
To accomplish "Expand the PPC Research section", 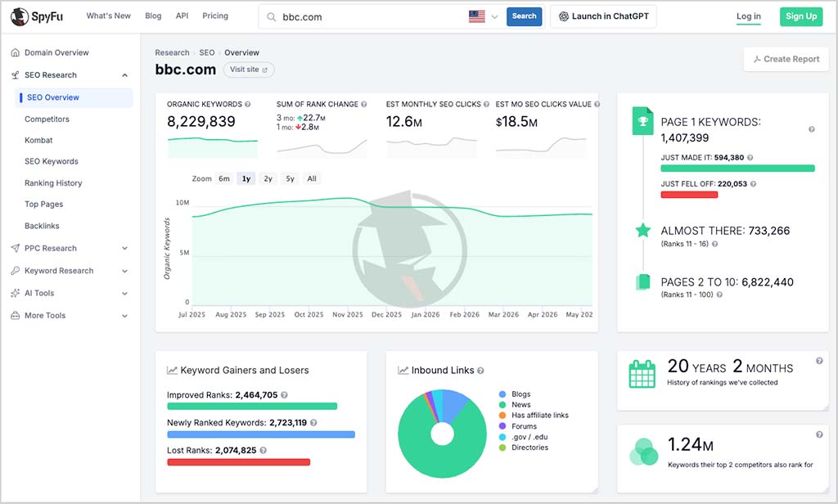I will pos(124,248).
